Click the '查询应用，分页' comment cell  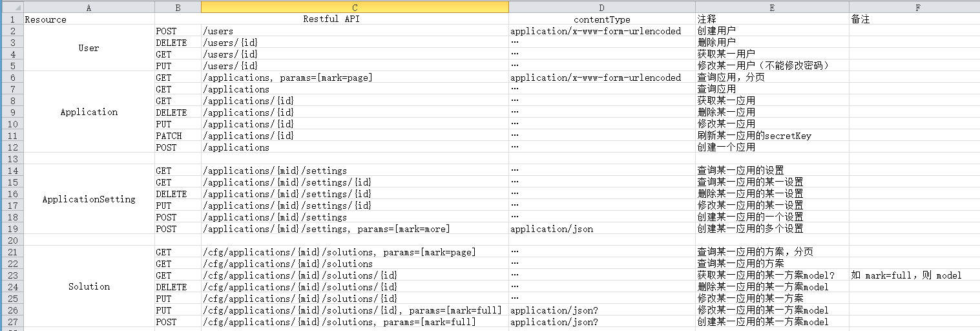772,78
